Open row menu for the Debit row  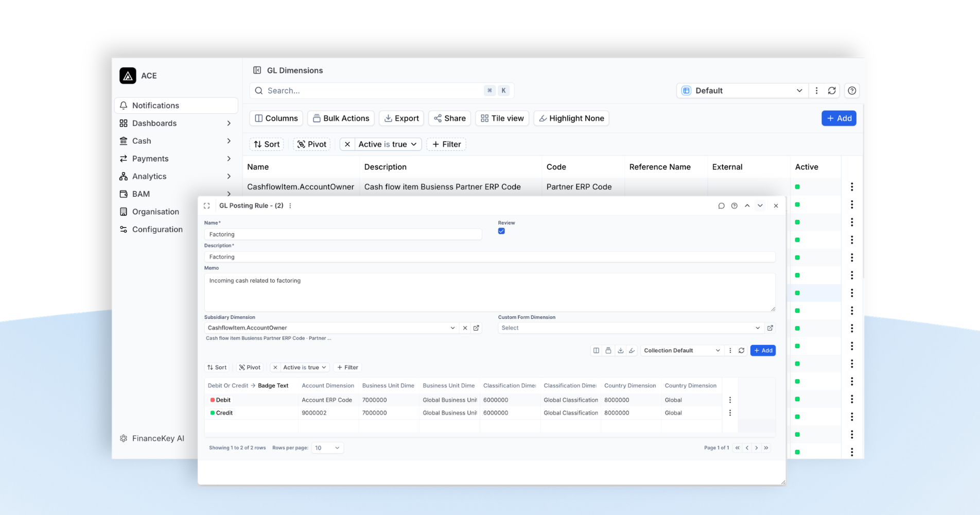pyautogui.click(x=730, y=400)
